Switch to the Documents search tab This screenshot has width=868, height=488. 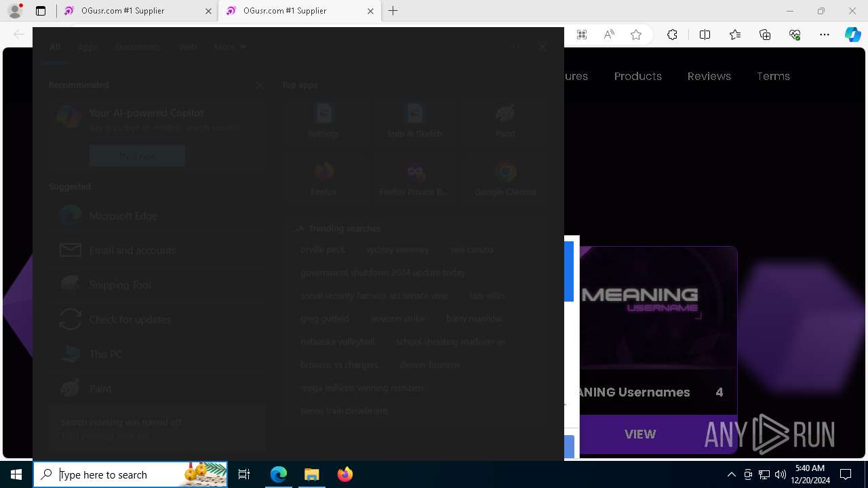[138, 47]
